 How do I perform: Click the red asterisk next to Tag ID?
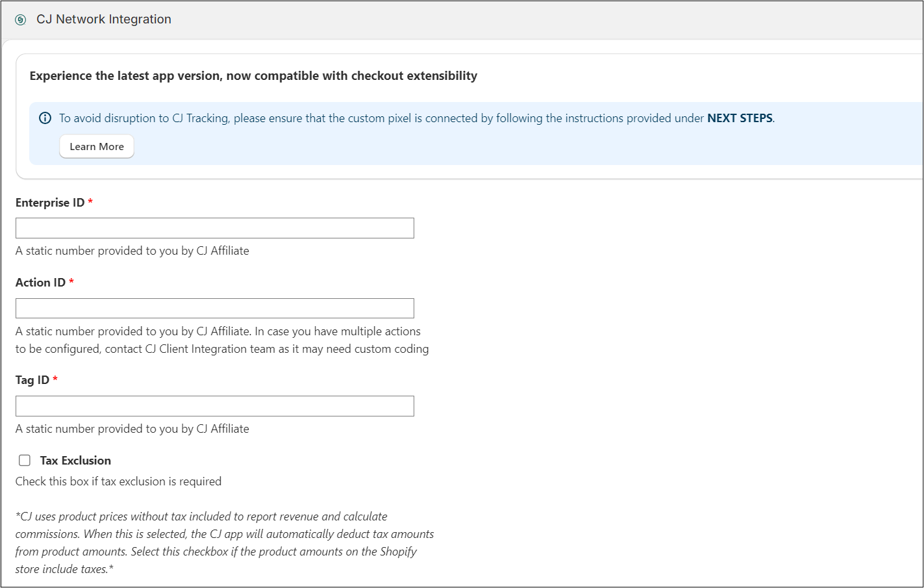[56, 379]
